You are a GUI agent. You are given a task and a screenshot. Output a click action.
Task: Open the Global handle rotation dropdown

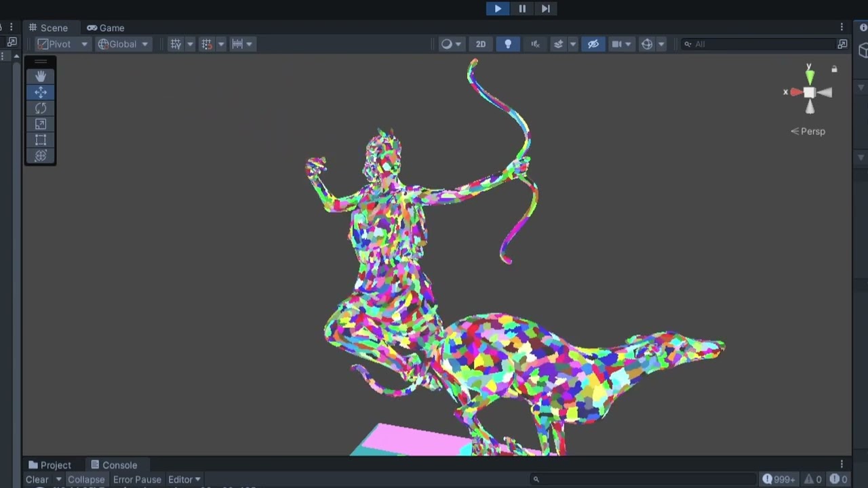pos(123,44)
